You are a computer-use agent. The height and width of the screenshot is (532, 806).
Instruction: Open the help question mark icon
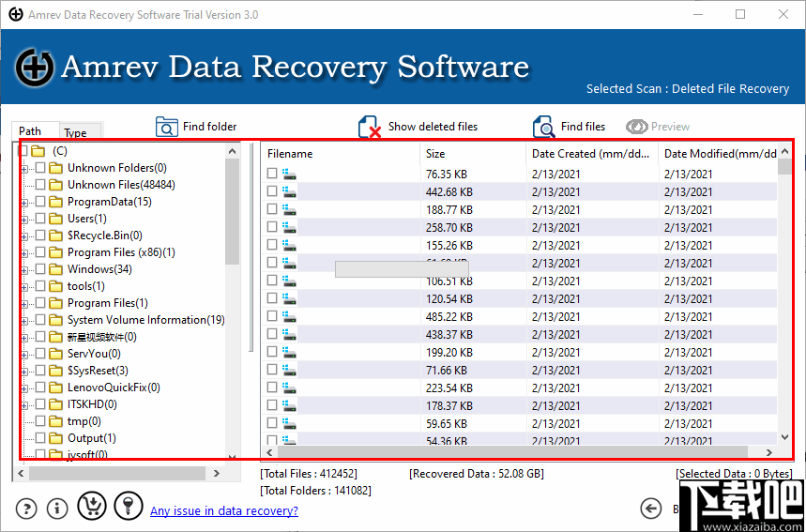pyautogui.click(x=26, y=509)
